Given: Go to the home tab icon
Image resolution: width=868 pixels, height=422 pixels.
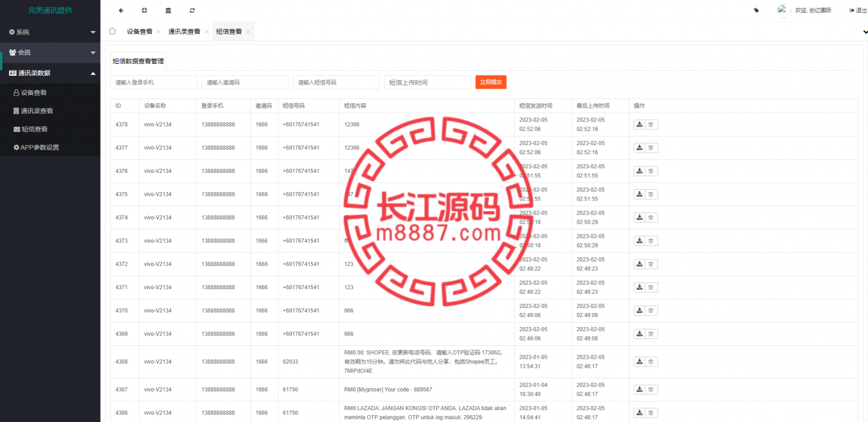Looking at the screenshot, I should tap(112, 31).
